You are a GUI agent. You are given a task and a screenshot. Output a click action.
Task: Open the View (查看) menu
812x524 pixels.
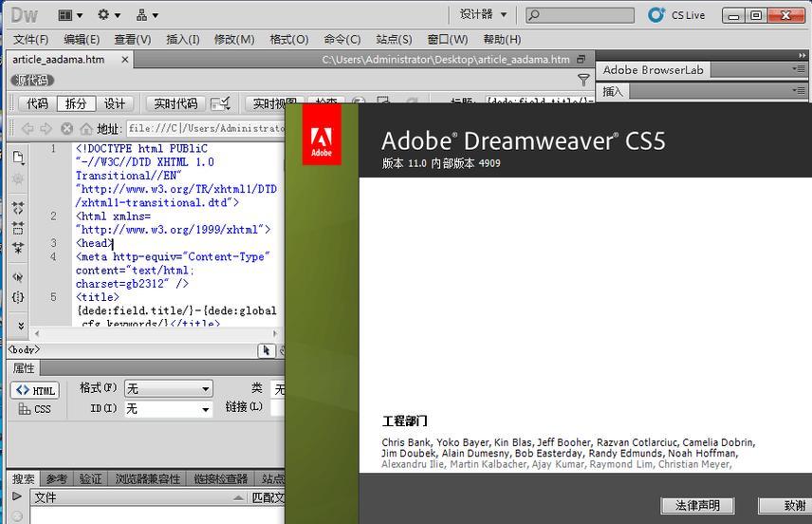pyautogui.click(x=133, y=39)
